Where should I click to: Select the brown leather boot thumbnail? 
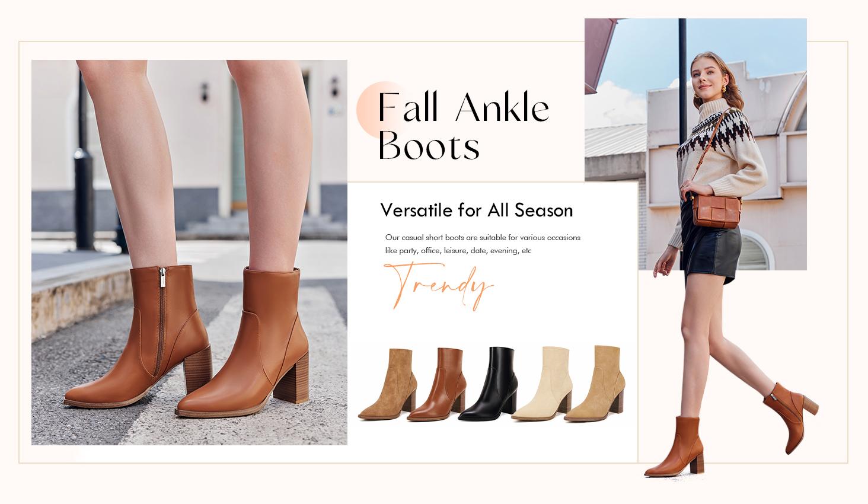pyautogui.click(x=437, y=384)
